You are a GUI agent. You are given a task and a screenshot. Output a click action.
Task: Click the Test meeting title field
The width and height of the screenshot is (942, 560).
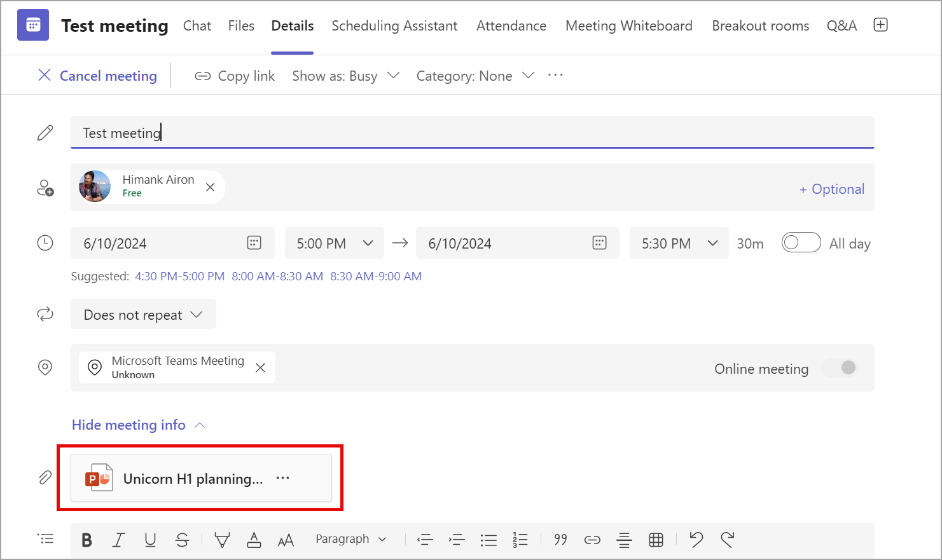473,132
